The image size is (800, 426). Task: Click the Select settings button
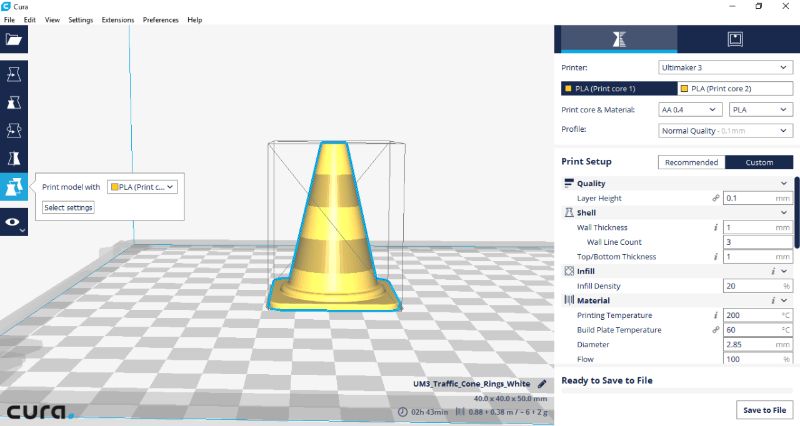click(x=68, y=208)
